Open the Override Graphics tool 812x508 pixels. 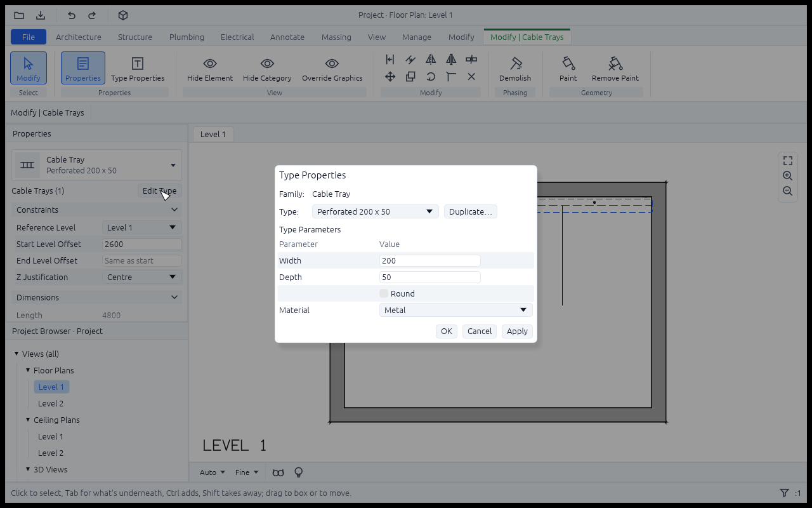click(x=332, y=69)
